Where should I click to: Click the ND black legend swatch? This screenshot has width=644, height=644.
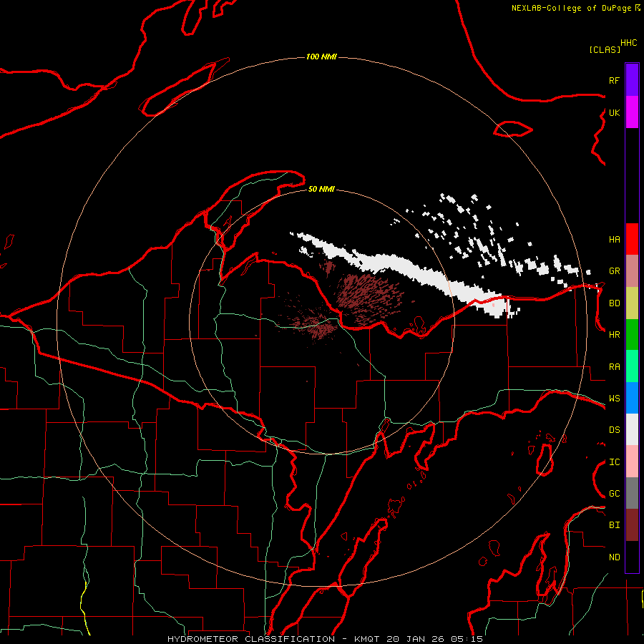632,557
